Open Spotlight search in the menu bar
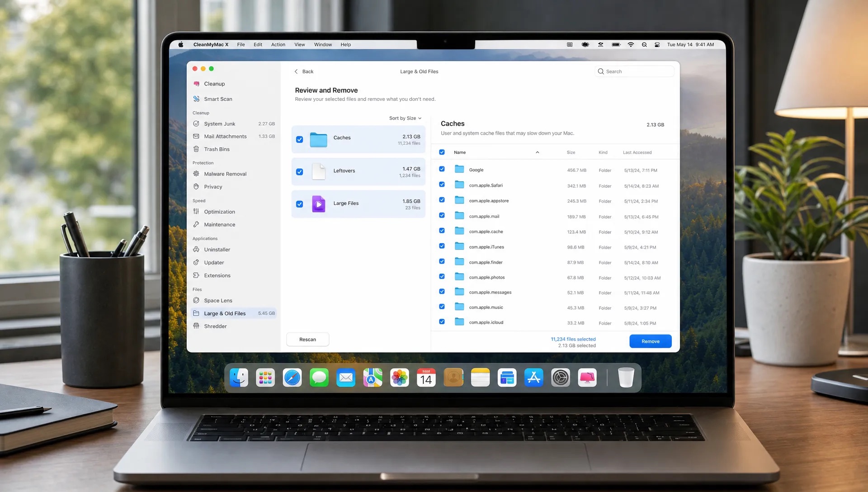This screenshot has width=868, height=492. point(644,45)
